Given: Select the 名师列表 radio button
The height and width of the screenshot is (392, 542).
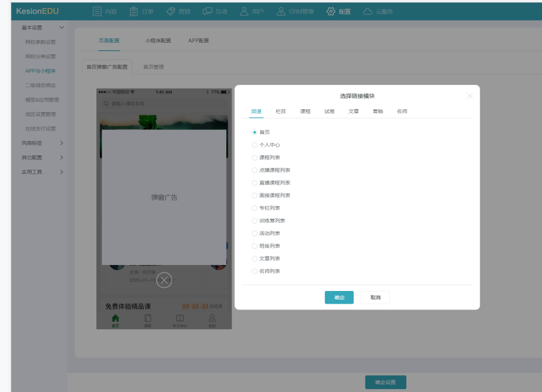Looking at the screenshot, I should tap(255, 271).
